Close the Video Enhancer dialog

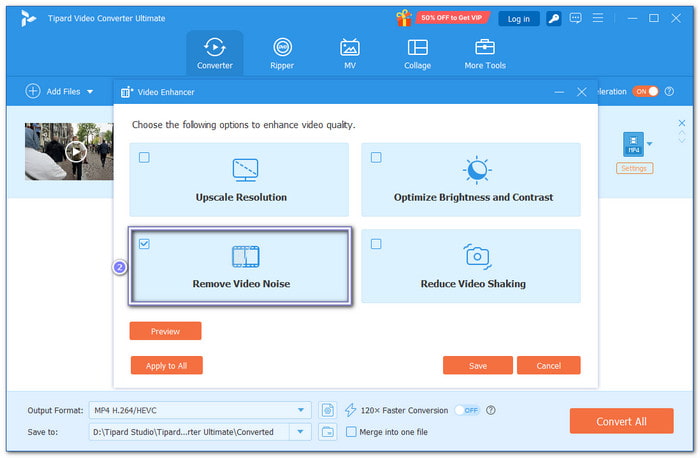581,92
